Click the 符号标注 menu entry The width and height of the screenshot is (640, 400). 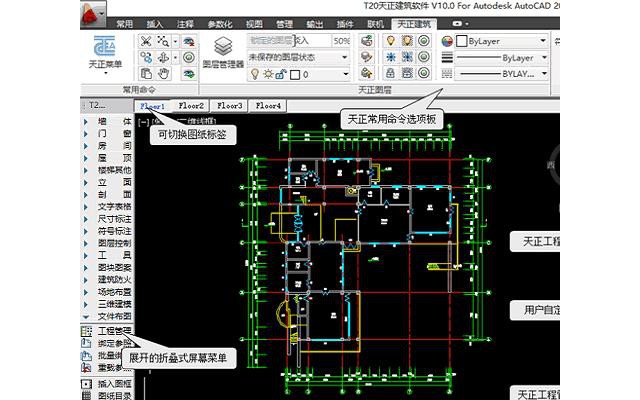tap(114, 231)
